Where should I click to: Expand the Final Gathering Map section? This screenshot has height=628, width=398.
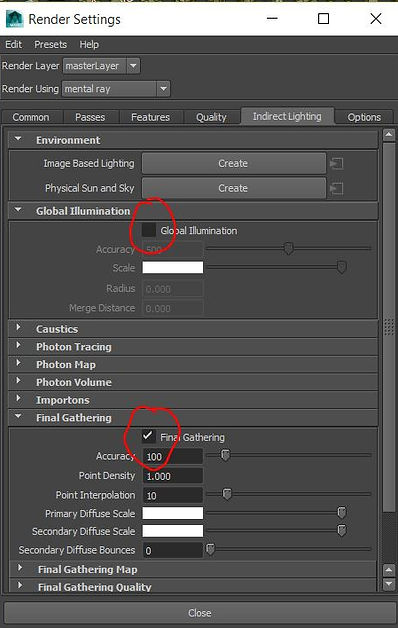pos(20,568)
